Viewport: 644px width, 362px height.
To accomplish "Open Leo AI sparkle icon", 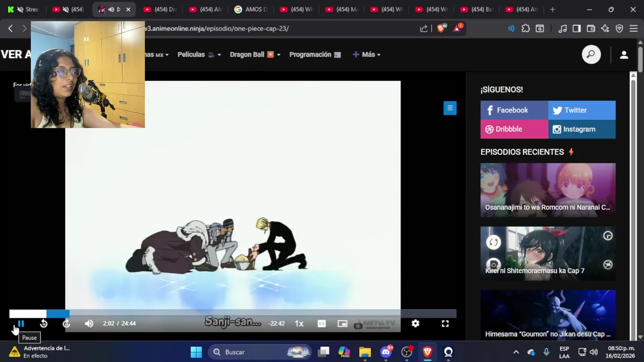I will (x=605, y=29).
